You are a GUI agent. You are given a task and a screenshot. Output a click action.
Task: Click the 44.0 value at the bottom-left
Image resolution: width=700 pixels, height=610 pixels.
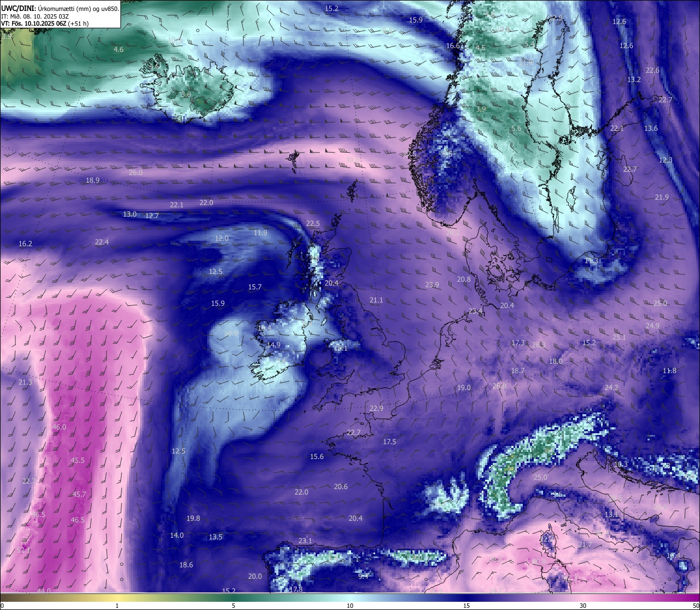coord(44,591)
